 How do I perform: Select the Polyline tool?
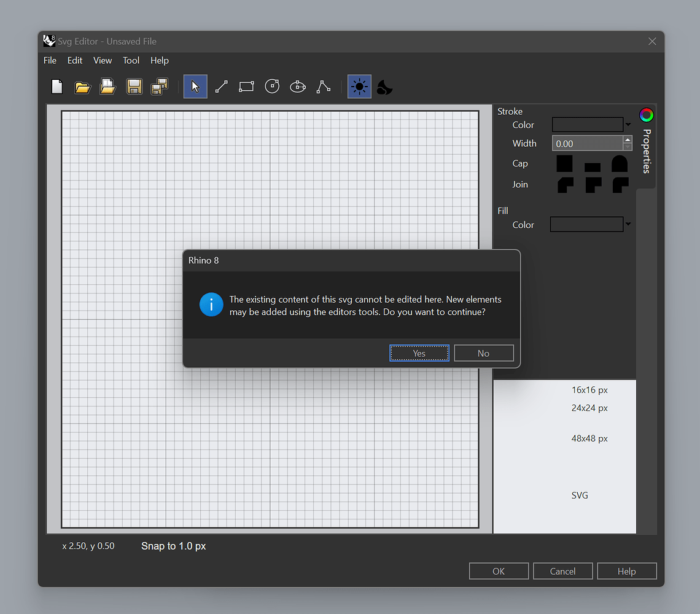pyautogui.click(x=324, y=87)
